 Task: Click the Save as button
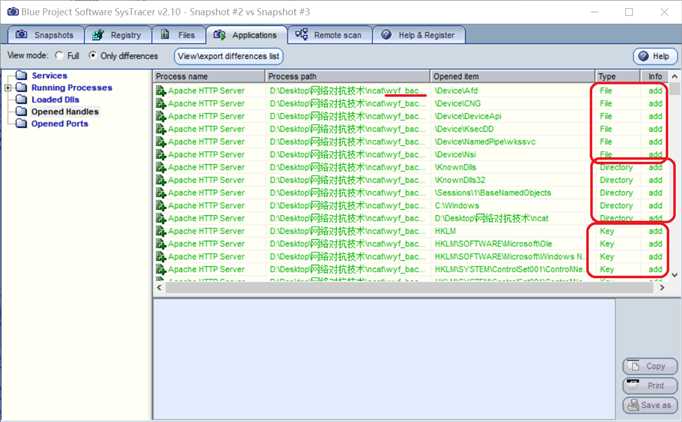click(x=650, y=405)
